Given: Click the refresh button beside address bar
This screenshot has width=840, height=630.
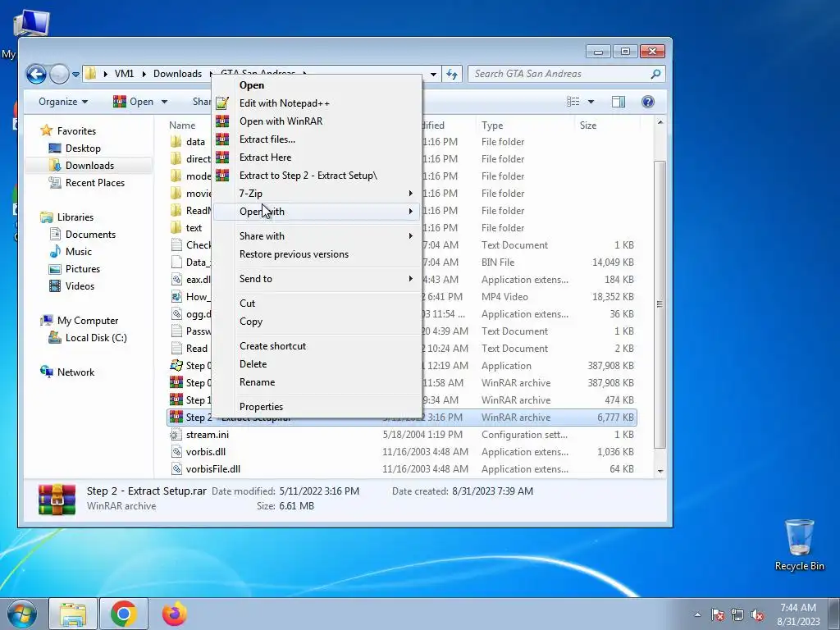Looking at the screenshot, I should pos(452,74).
